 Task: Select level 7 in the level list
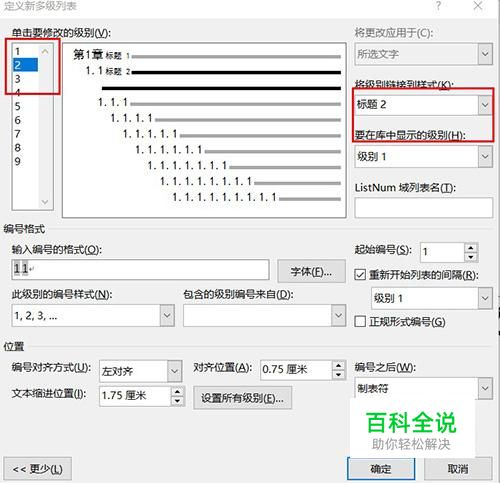coord(25,134)
